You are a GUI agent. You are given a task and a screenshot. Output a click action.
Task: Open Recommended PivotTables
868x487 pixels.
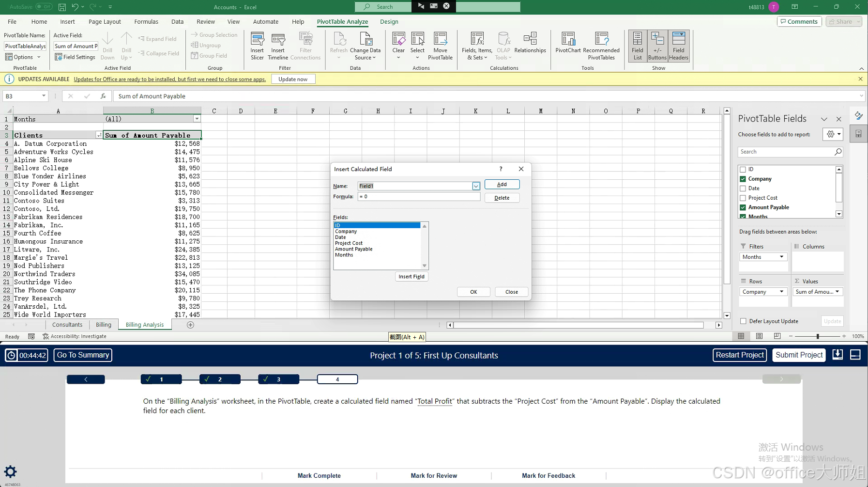[601, 46]
